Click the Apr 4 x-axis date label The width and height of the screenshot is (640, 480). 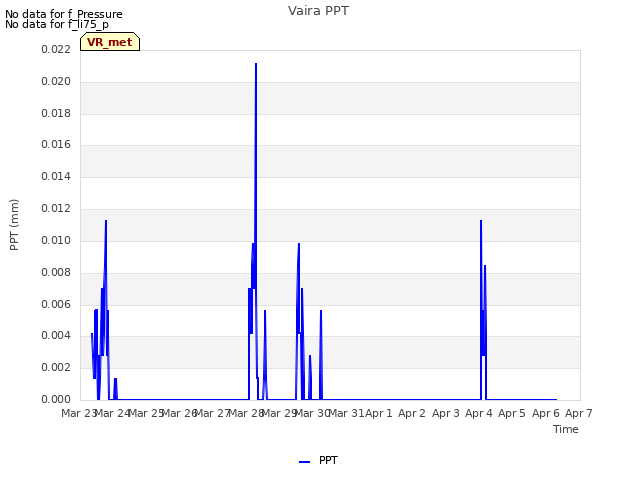pyautogui.click(x=479, y=413)
